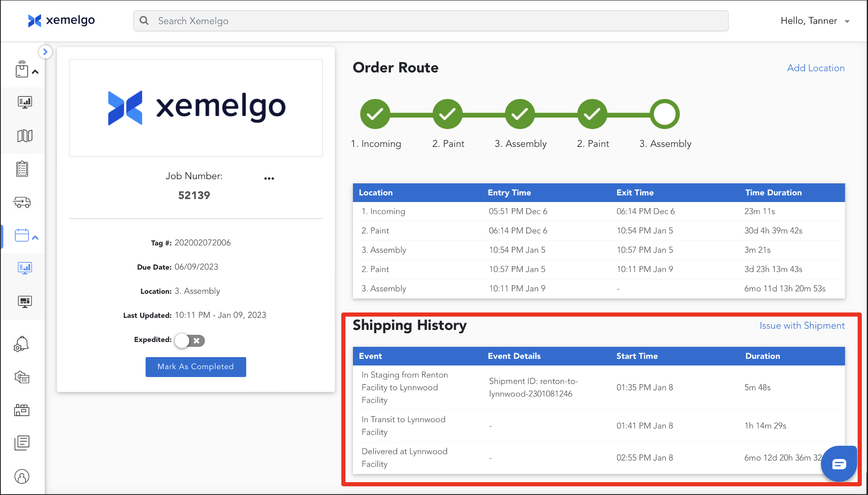868x495 pixels.
Task: Click the empty final Assembly route step
Action: 664,114
